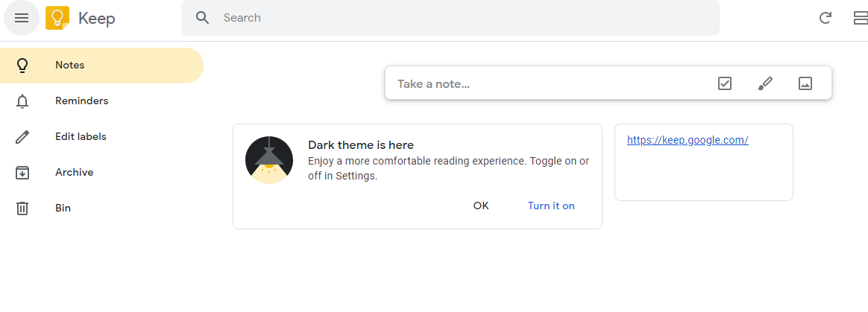868x312 pixels.
Task: Start a new drawing note
Action: tap(765, 83)
